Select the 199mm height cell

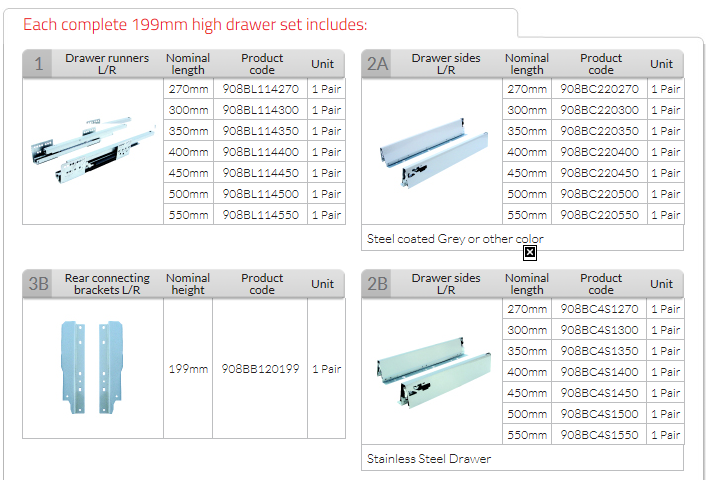(188, 369)
